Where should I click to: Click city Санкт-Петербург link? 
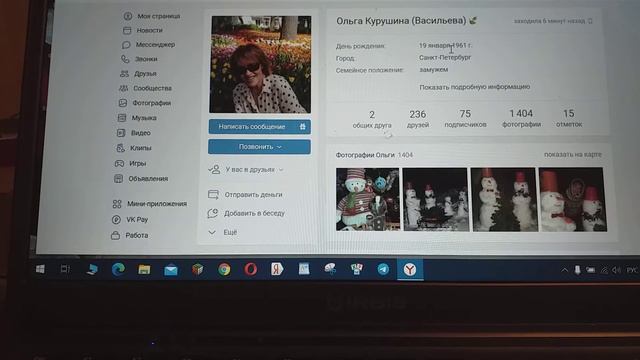coord(444,57)
